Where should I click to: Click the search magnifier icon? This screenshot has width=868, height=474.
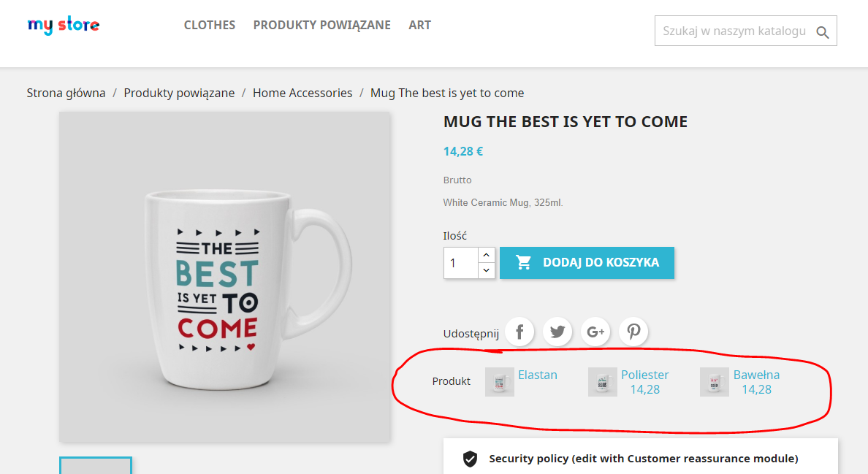[x=823, y=32]
